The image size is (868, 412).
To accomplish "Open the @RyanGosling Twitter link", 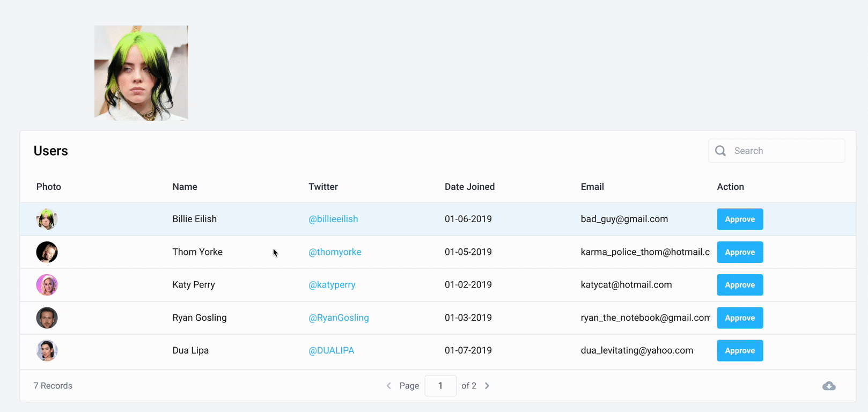I will (x=339, y=318).
